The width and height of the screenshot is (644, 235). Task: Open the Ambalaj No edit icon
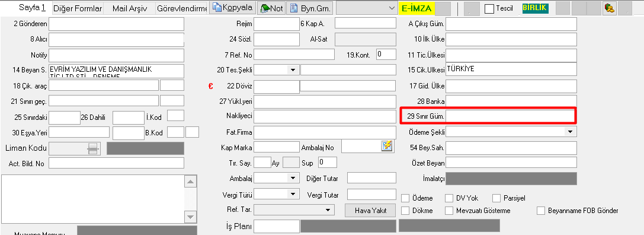tap(386, 146)
